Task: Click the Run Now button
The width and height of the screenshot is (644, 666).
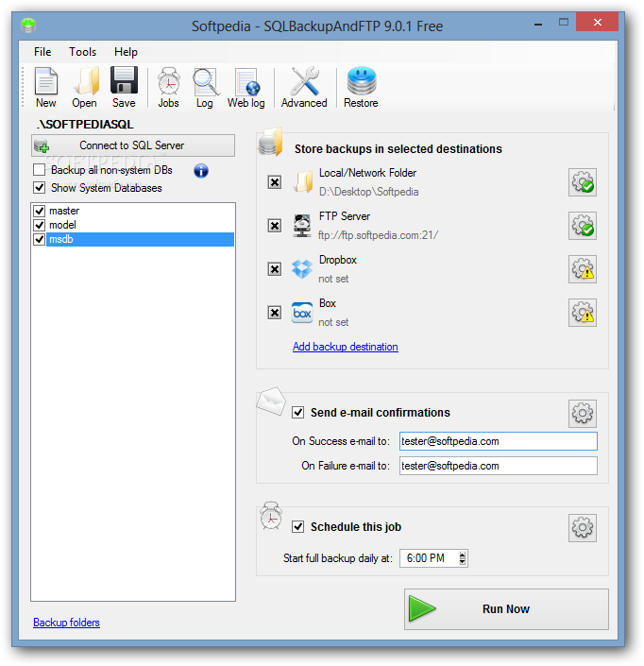Action: (506, 609)
